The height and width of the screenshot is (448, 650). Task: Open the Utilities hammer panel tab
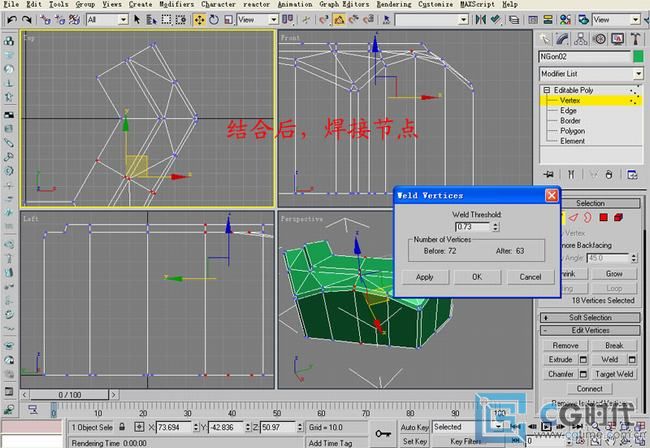coord(635,39)
